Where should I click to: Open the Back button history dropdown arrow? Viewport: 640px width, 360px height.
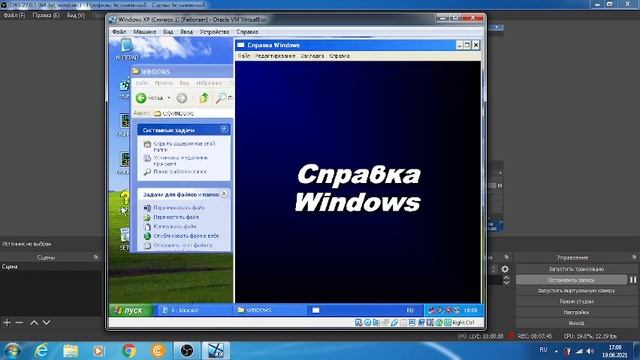click(x=169, y=98)
